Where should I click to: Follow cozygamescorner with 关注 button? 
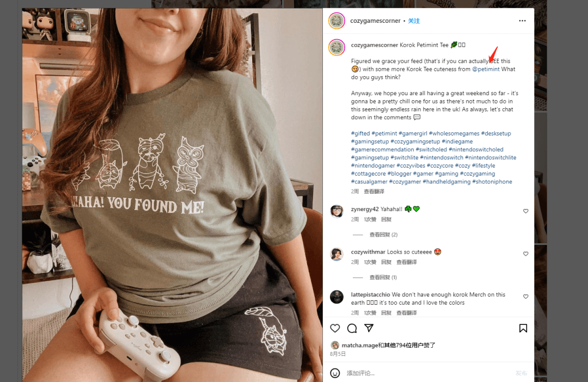pyautogui.click(x=414, y=21)
